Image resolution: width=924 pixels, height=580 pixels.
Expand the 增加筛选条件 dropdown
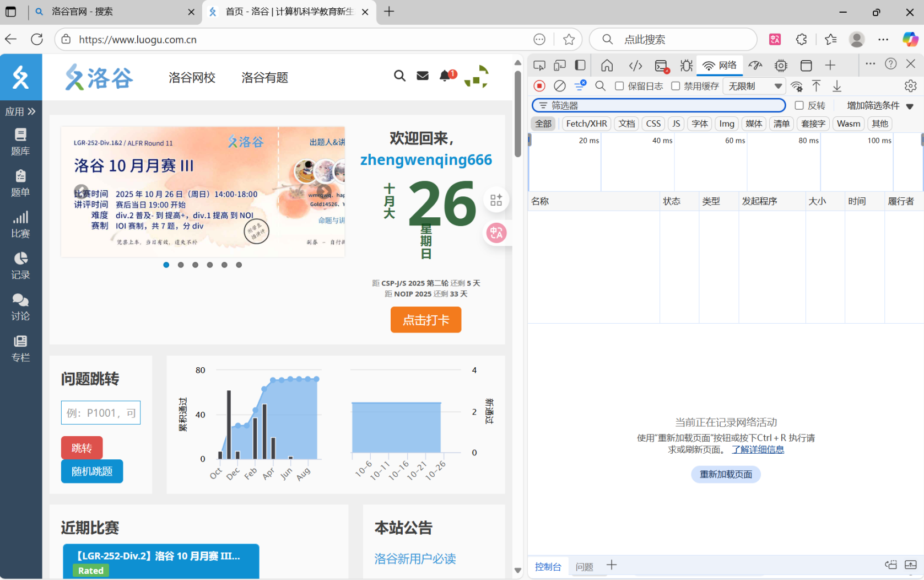tap(880, 105)
